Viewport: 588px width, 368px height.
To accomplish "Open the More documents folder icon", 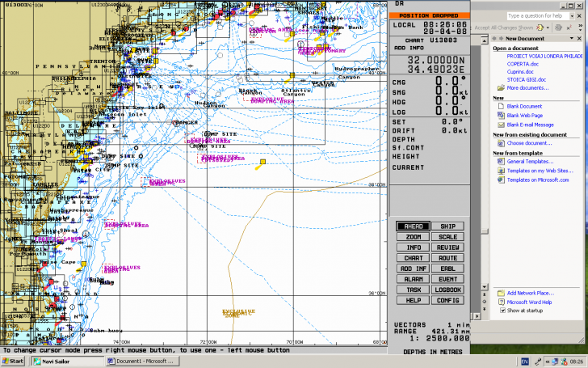I will pyautogui.click(x=502, y=87).
